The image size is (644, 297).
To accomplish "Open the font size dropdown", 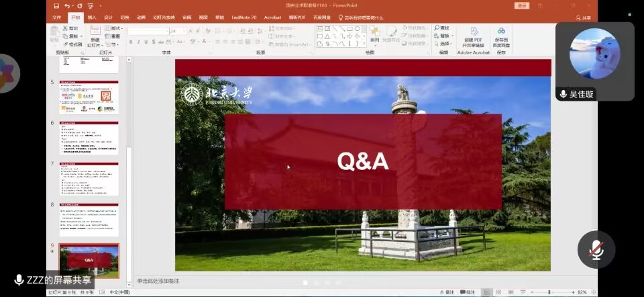I will click(x=184, y=31).
